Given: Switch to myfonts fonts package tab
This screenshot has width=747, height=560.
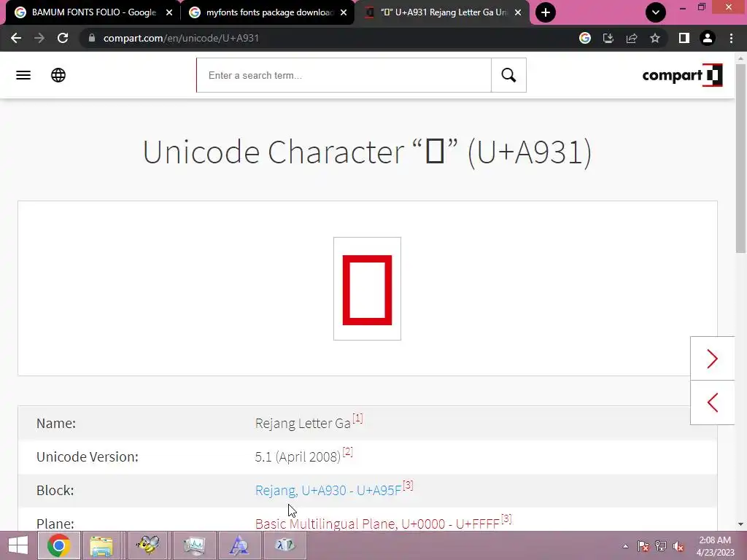Looking at the screenshot, I should [268, 12].
